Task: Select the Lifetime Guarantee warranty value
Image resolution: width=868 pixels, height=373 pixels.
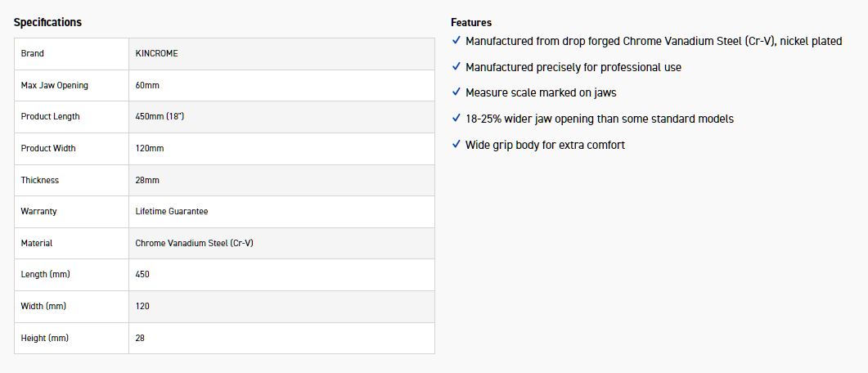Action: point(172,211)
